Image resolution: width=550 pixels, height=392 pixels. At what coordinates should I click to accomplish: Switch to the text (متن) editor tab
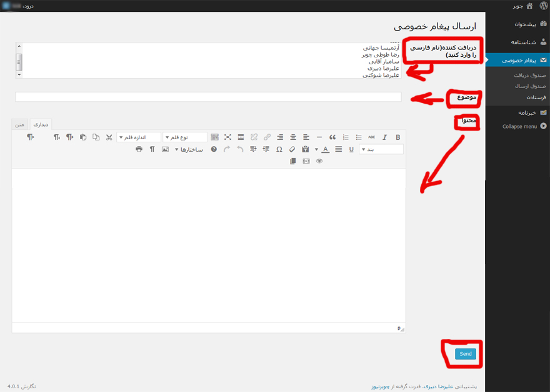[20, 124]
